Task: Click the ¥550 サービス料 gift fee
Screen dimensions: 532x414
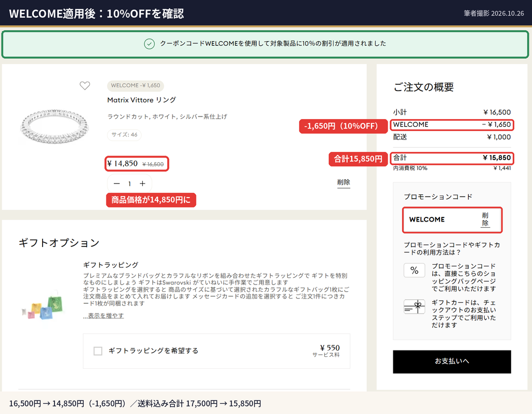Action: (326, 351)
